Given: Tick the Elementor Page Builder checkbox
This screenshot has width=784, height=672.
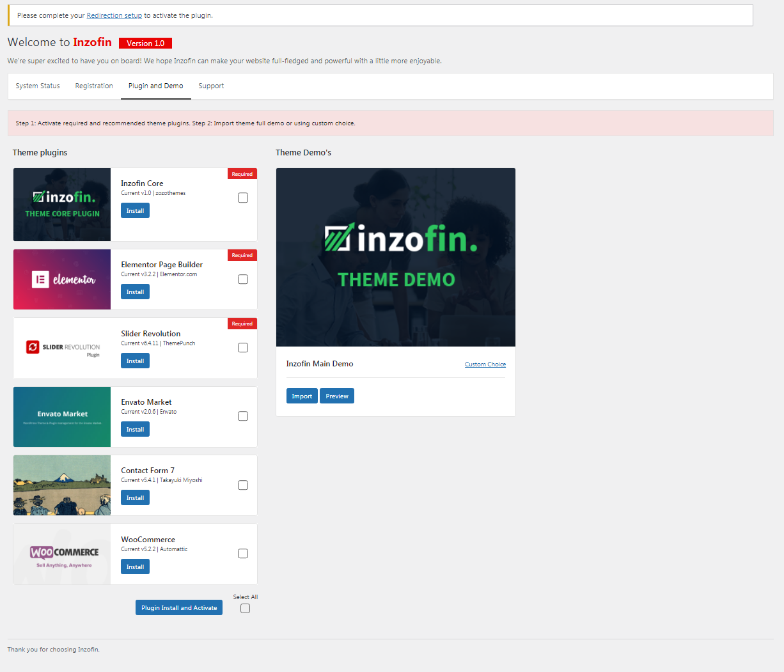Looking at the screenshot, I should pos(243,279).
